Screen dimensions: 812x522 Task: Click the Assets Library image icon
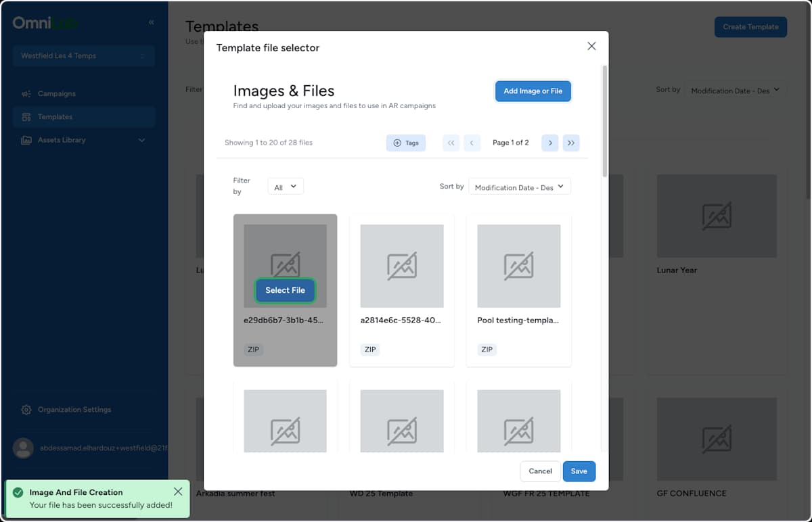[x=26, y=140]
